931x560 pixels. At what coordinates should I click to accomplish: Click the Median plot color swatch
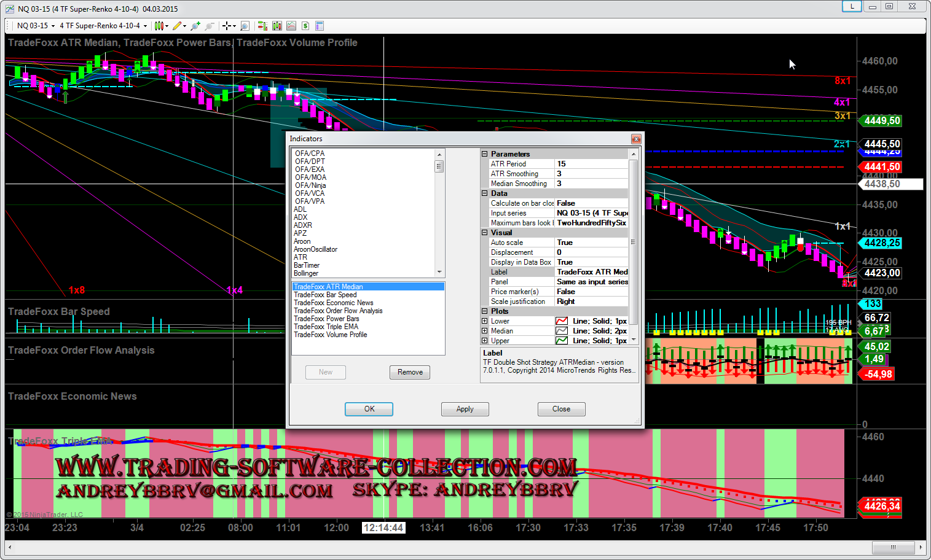tap(561, 331)
